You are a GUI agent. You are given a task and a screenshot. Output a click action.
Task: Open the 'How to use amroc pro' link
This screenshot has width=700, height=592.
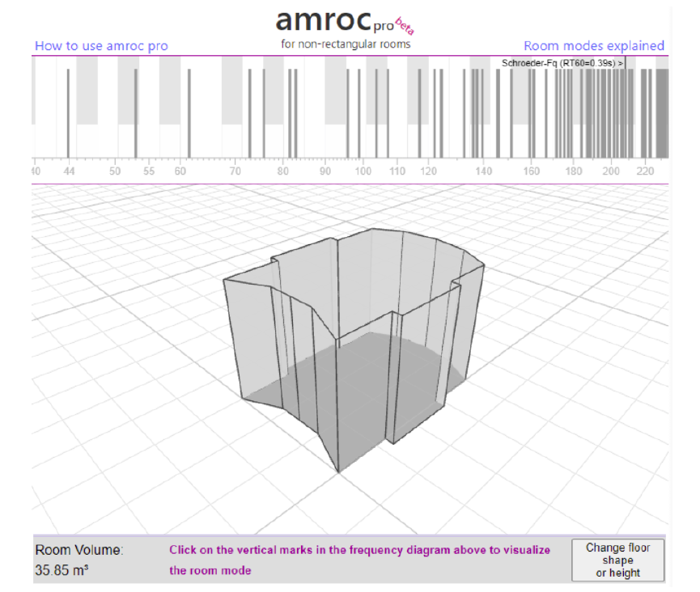coord(101,45)
